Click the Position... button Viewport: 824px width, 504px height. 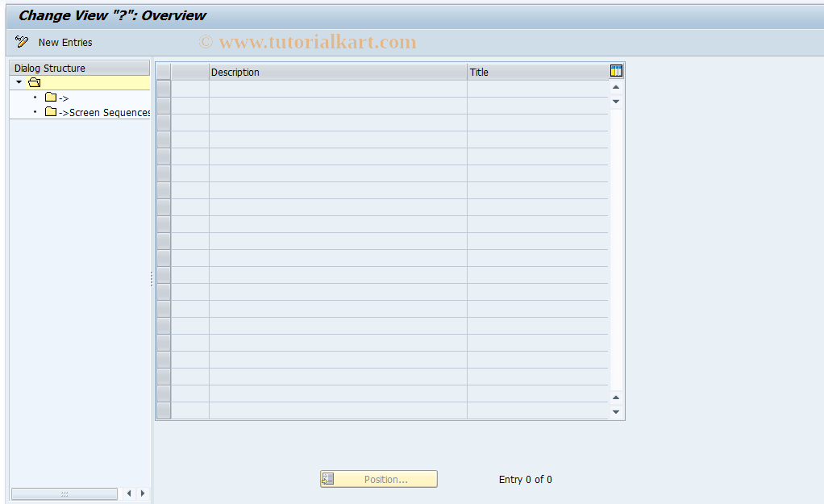pos(379,479)
